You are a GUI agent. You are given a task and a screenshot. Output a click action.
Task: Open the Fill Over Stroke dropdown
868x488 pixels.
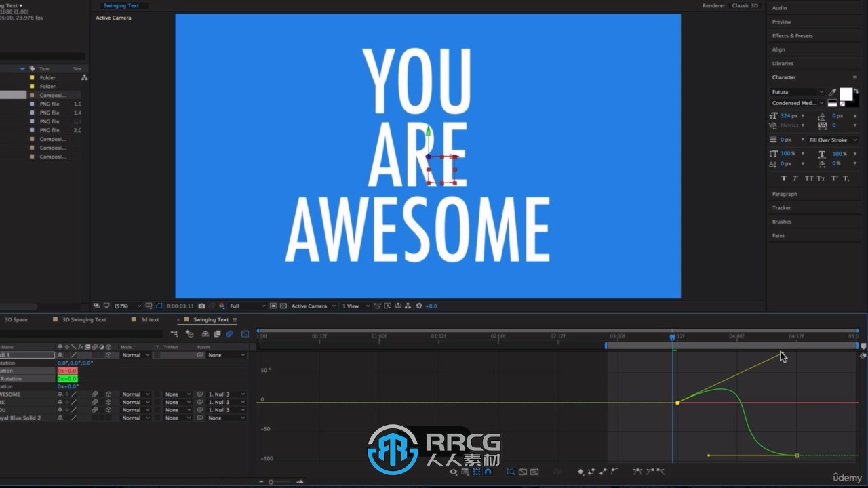click(833, 140)
